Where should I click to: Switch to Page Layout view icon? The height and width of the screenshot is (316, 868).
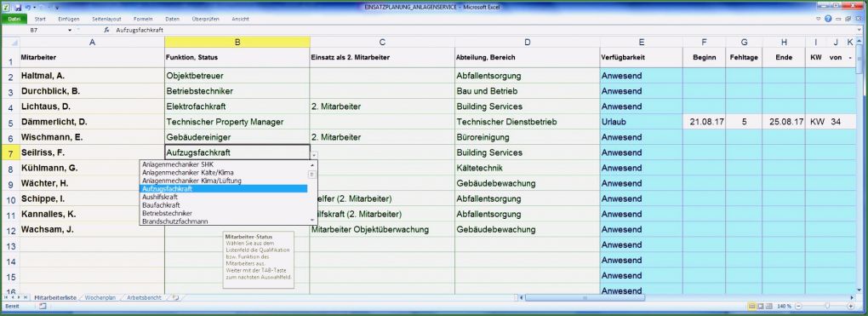(761, 306)
